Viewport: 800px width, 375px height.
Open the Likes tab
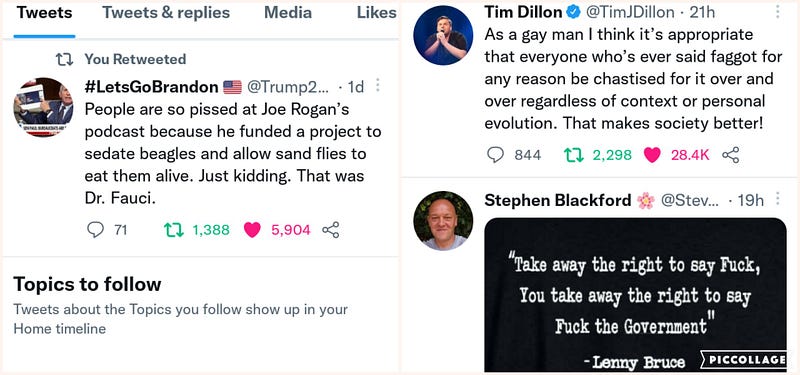click(377, 13)
